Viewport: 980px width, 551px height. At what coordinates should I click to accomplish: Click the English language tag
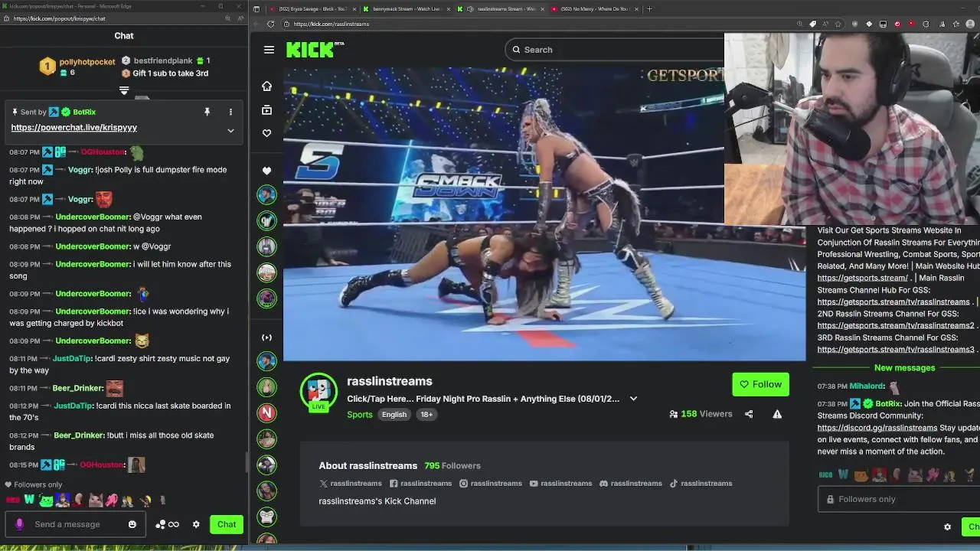[x=394, y=415]
